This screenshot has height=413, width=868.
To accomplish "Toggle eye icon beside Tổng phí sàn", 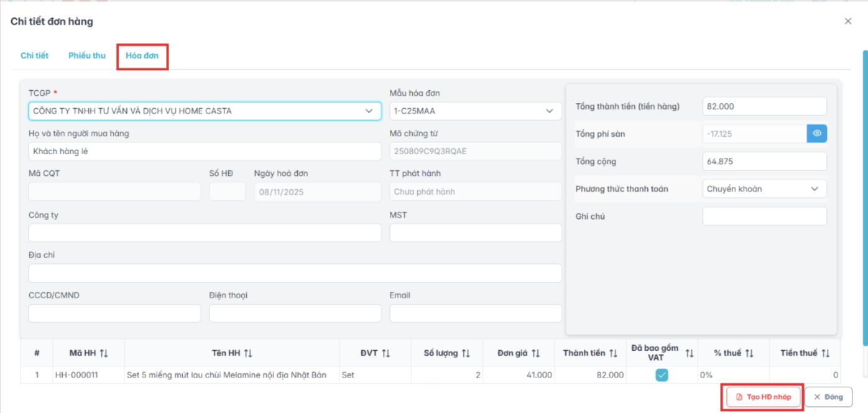I will pyautogui.click(x=817, y=134).
